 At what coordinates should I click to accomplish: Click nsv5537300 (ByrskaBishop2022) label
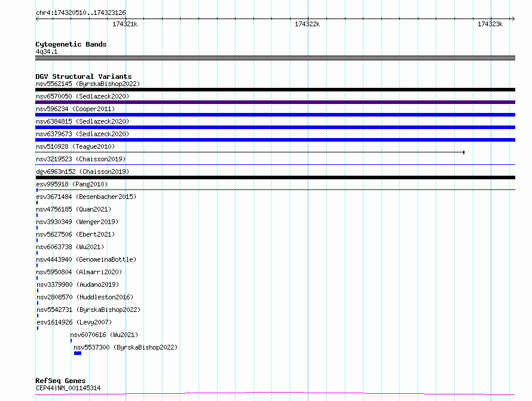[126, 347]
